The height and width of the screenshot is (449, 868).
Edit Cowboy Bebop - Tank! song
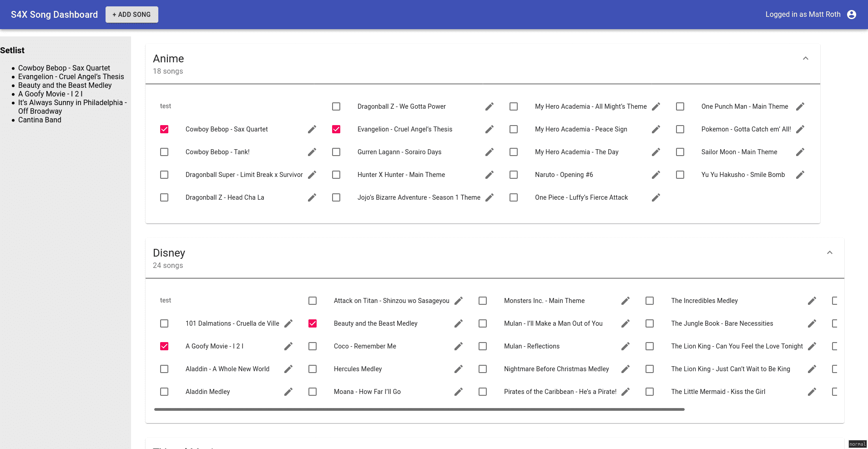(x=312, y=152)
